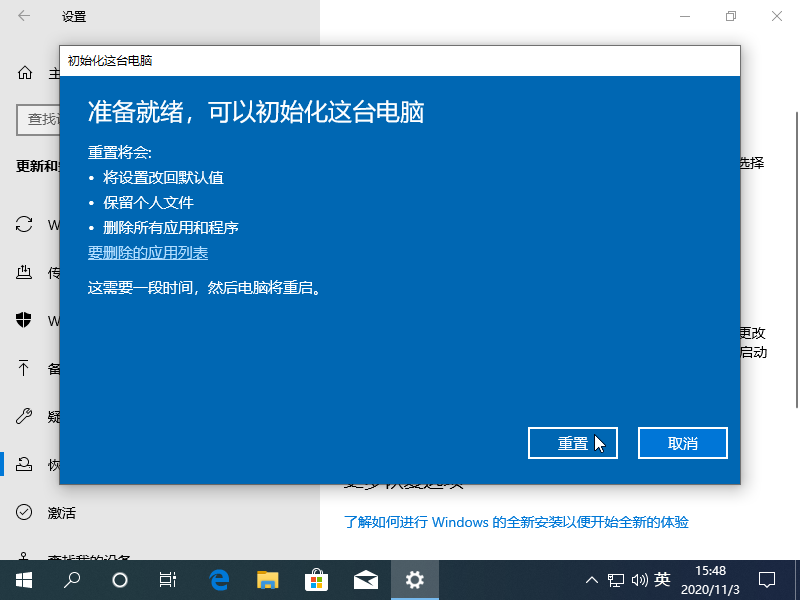
Task: Expand hidden system tray icons
Action: coord(592,579)
